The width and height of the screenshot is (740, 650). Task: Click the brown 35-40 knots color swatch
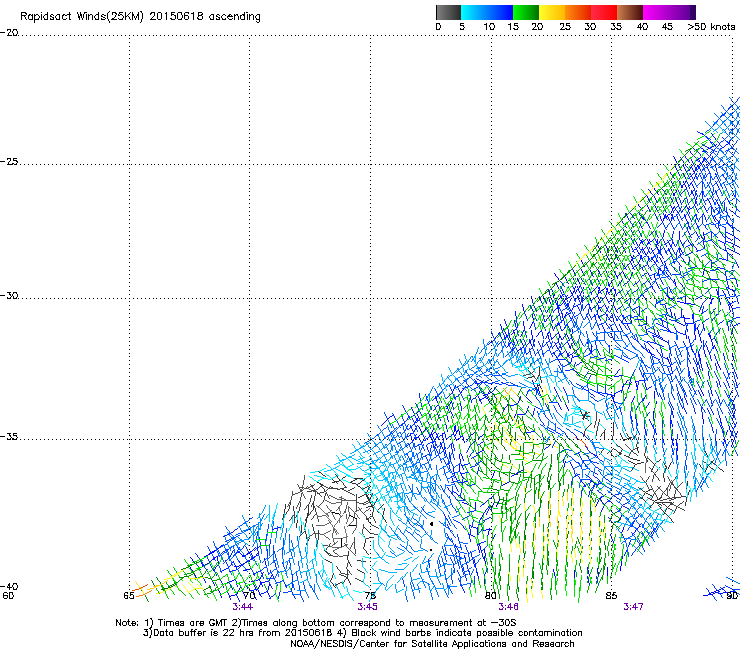[630, 12]
